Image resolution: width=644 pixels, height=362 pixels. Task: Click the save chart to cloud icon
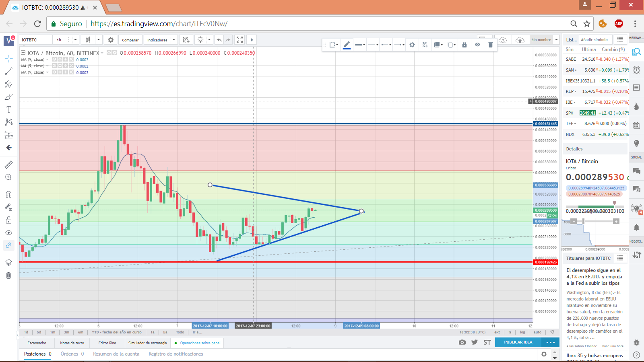click(x=520, y=40)
